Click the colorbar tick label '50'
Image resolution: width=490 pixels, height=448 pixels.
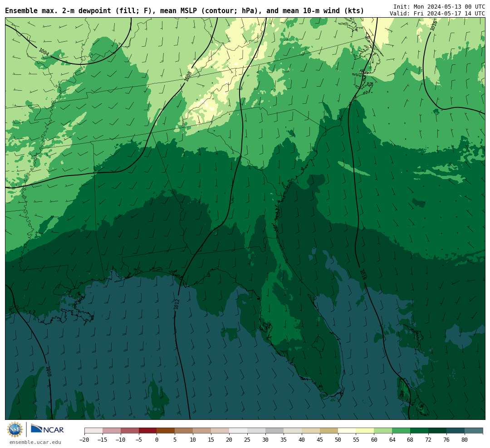point(338,440)
